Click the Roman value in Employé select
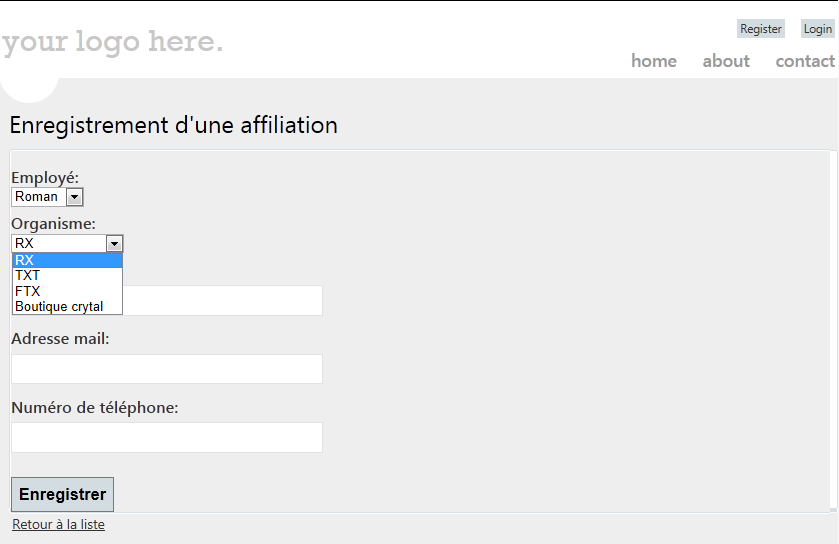 coord(37,197)
